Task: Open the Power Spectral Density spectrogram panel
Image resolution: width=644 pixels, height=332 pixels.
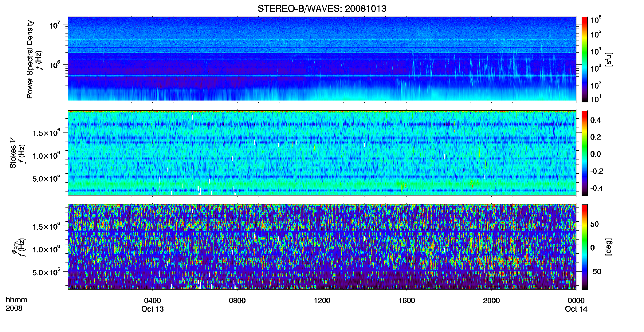Action: pyautogui.click(x=322, y=59)
